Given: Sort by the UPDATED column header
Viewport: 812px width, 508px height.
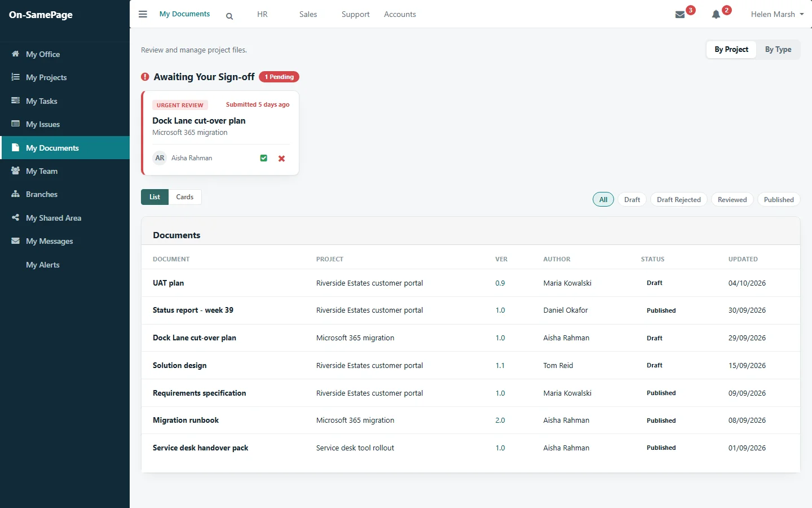Looking at the screenshot, I should tap(743, 259).
